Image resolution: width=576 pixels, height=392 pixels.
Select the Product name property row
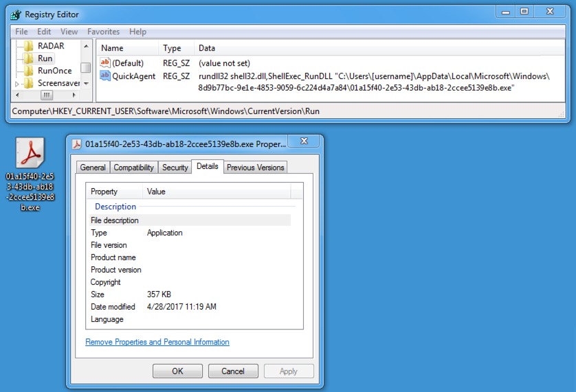click(190, 257)
